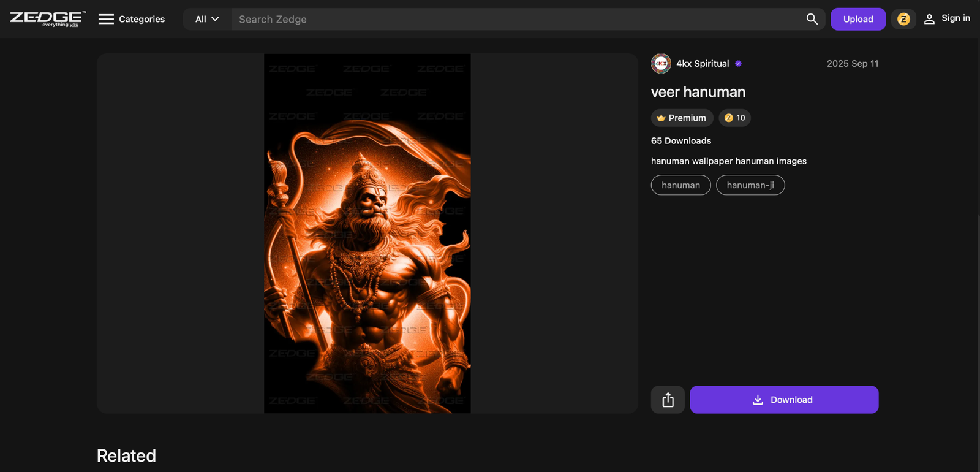Open the 4kx Spiritual creator name
The height and width of the screenshot is (472, 980).
coord(703,64)
